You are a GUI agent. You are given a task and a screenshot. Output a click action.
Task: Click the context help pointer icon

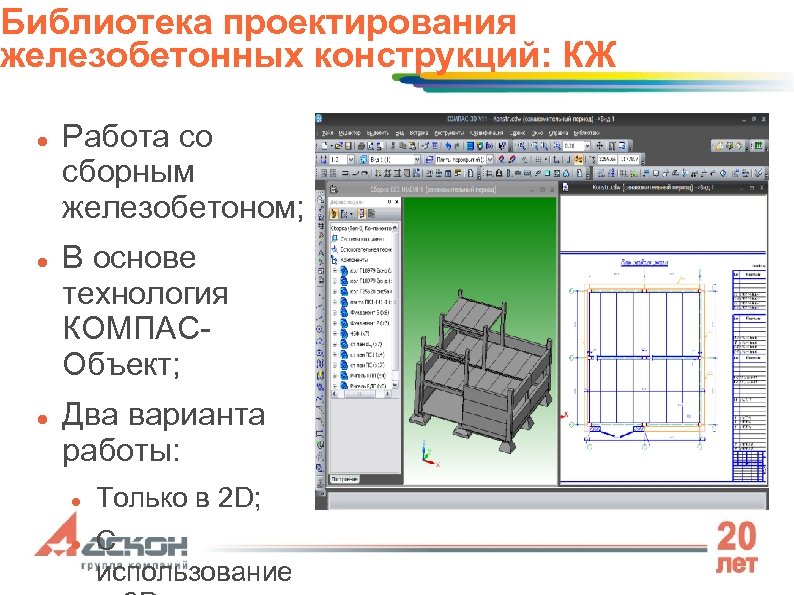502,146
